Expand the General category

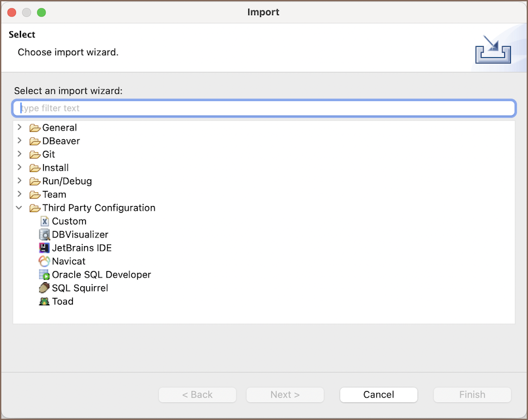point(20,127)
